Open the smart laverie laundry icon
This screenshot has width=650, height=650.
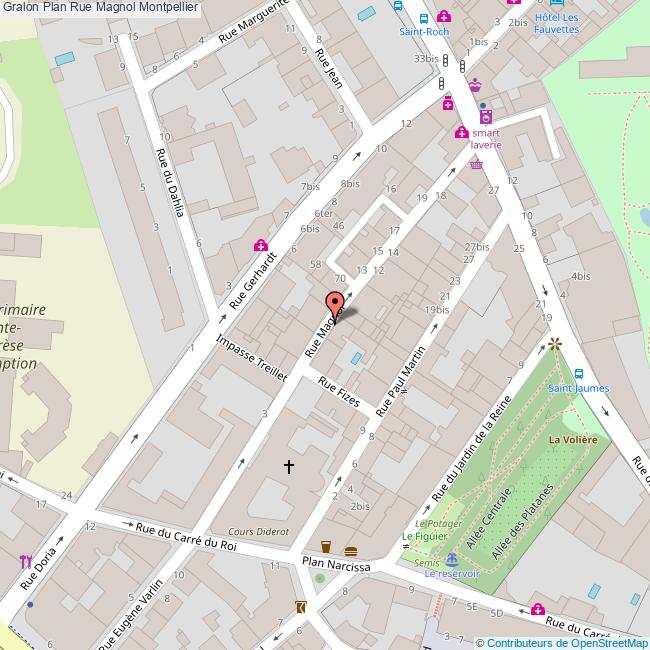(x=486, y=117)
